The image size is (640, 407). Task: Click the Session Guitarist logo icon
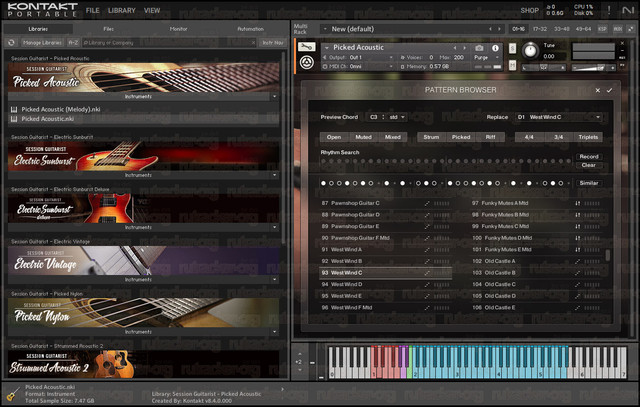click(x=307, y=63)
